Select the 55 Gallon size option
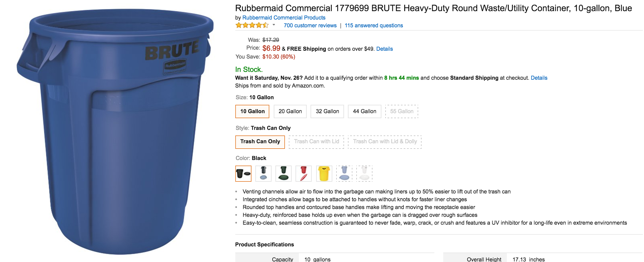Image resolution: width=644 pixels, height=262 pixels. (401, 111)
